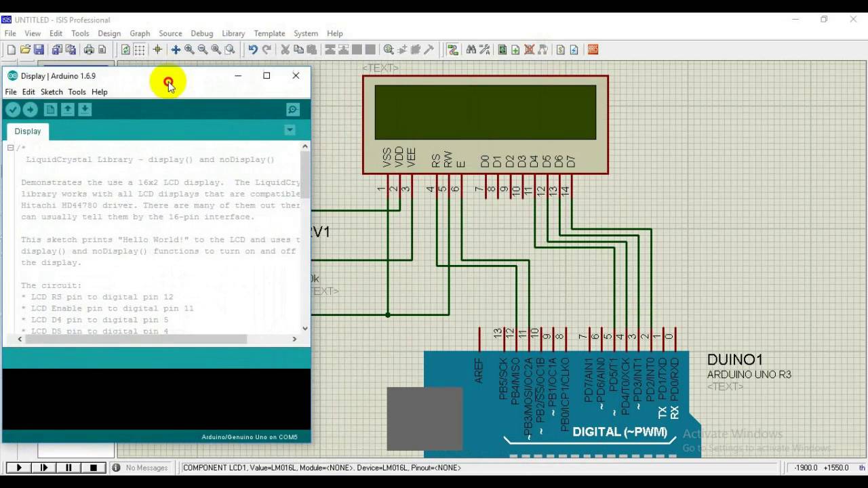
Task: Open the ISIS System menu
Action: point(306,33)
